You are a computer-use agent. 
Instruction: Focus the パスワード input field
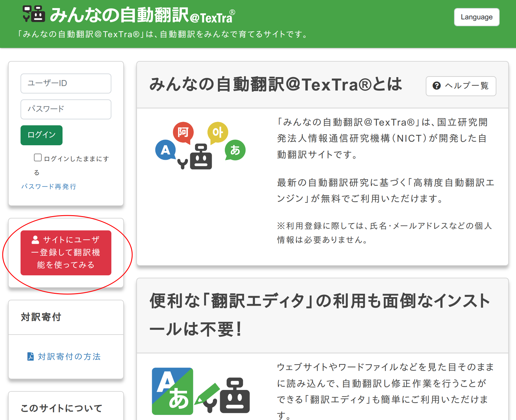coord(66,109)
